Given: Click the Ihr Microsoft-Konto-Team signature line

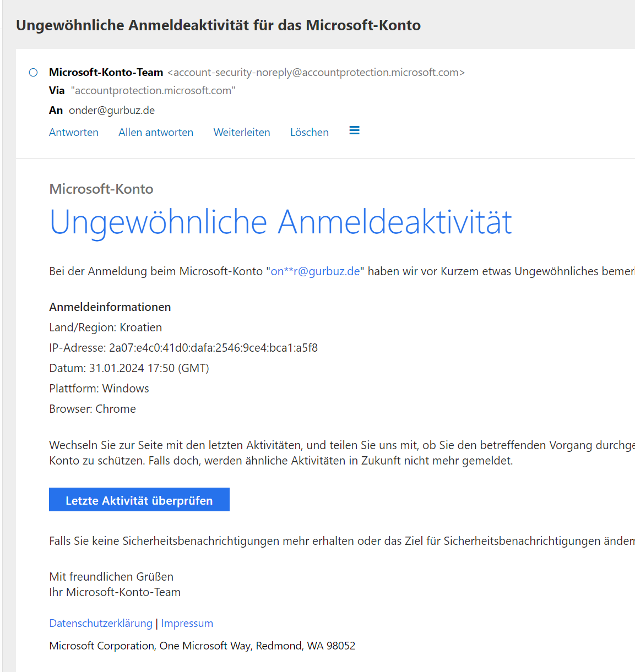Looking at the screenshot, I should (115, 592).
